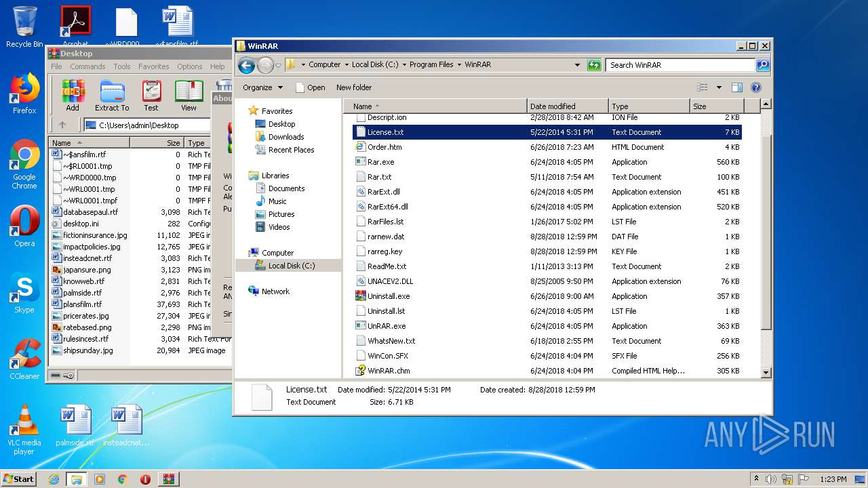Select Pictures library
The height and width of the screenshot is (488, 868).
(x=281, y=214)
